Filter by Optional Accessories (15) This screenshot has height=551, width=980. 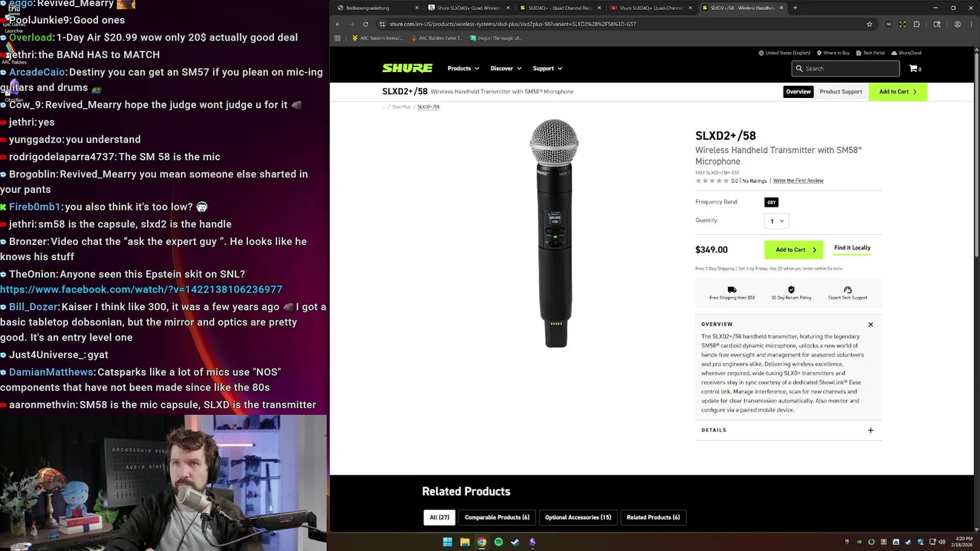coord(578,517)
